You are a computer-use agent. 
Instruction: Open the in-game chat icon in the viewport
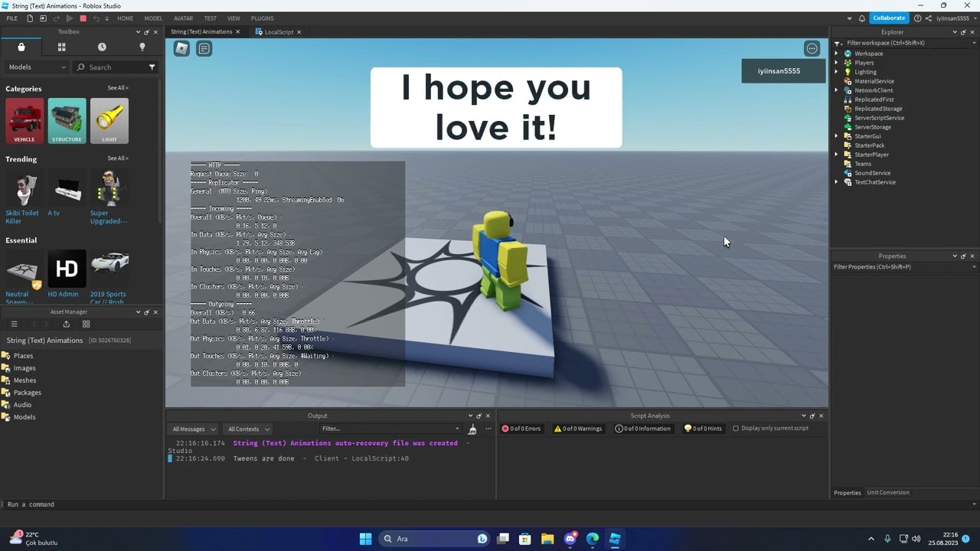[x=204, y=48]
